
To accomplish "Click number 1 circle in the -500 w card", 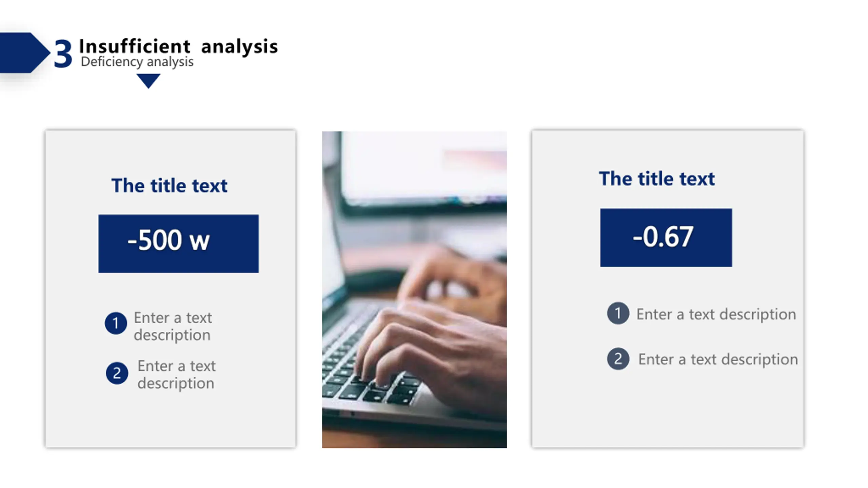I will point(116,323).
